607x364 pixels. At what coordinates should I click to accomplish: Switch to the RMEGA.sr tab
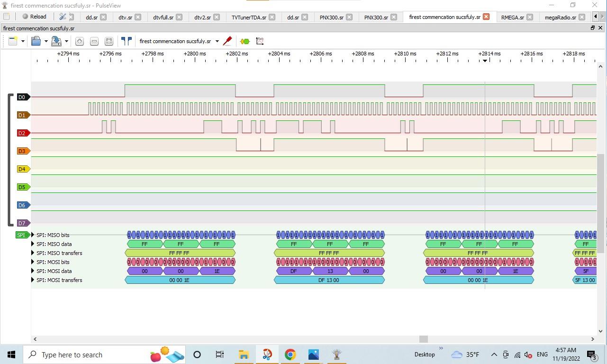click(512, 17)
